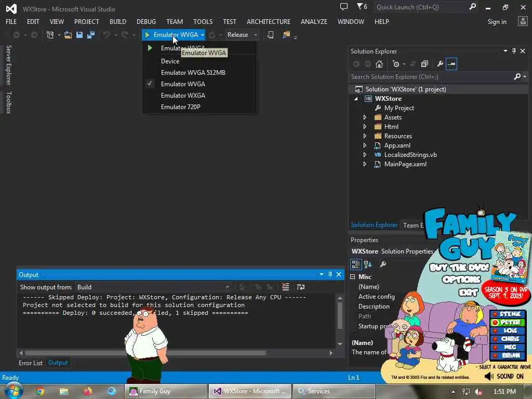
Task: Click Buy the DVD in Family Guy widget
Action: click(459, 268)
